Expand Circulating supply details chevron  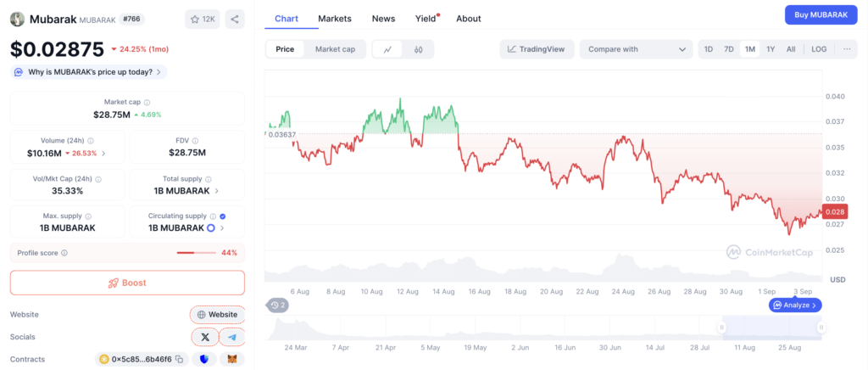(x=222, y=227)
